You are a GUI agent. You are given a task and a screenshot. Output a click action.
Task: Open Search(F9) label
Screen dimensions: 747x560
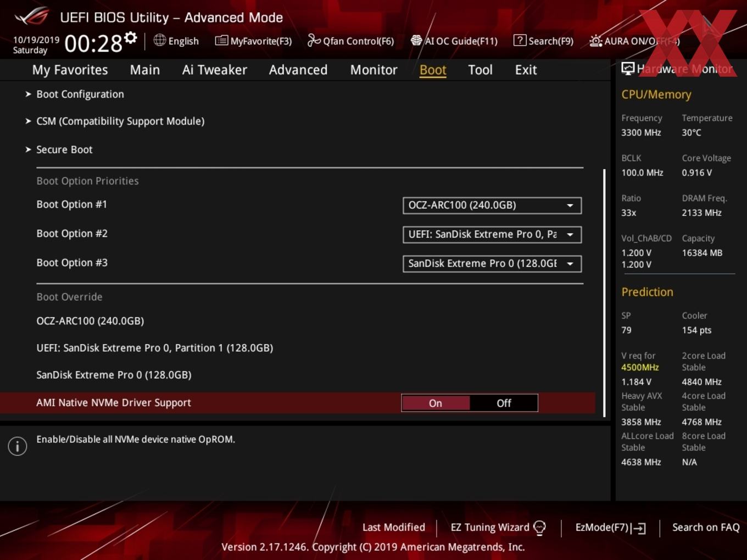point(551,41)
